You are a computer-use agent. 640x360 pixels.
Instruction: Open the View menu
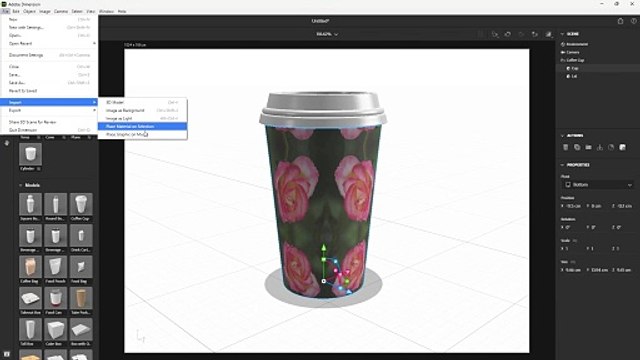coord(91,11)
